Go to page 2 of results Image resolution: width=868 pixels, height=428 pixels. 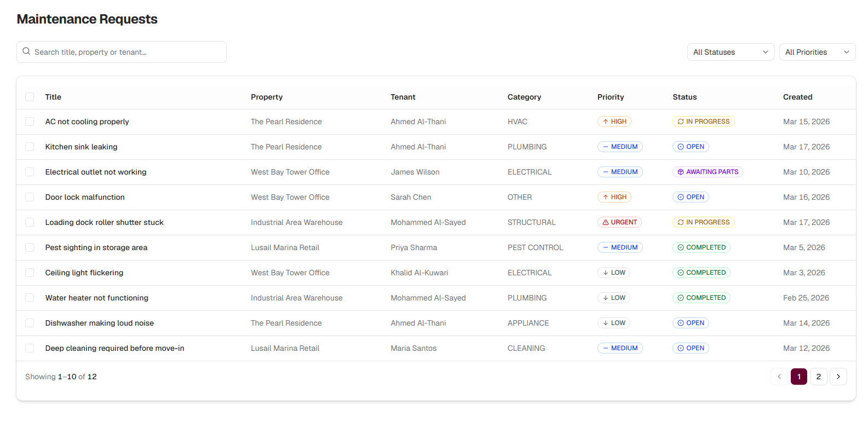(818, 377)
